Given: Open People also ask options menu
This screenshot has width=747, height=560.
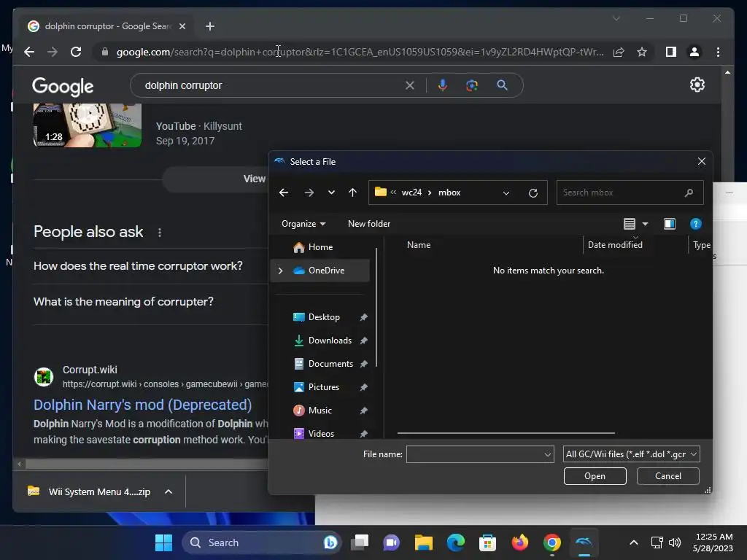Looking at the screenshot, I should point(160,233).
